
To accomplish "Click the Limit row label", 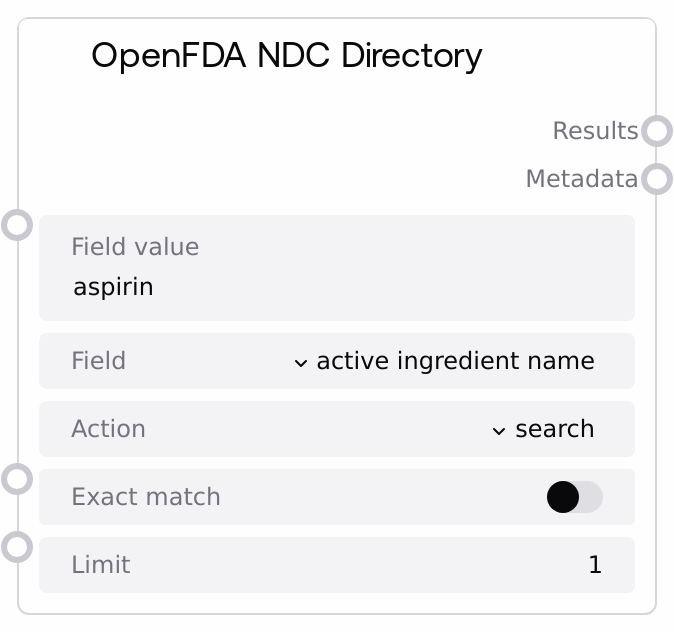I will coord(101,565).
